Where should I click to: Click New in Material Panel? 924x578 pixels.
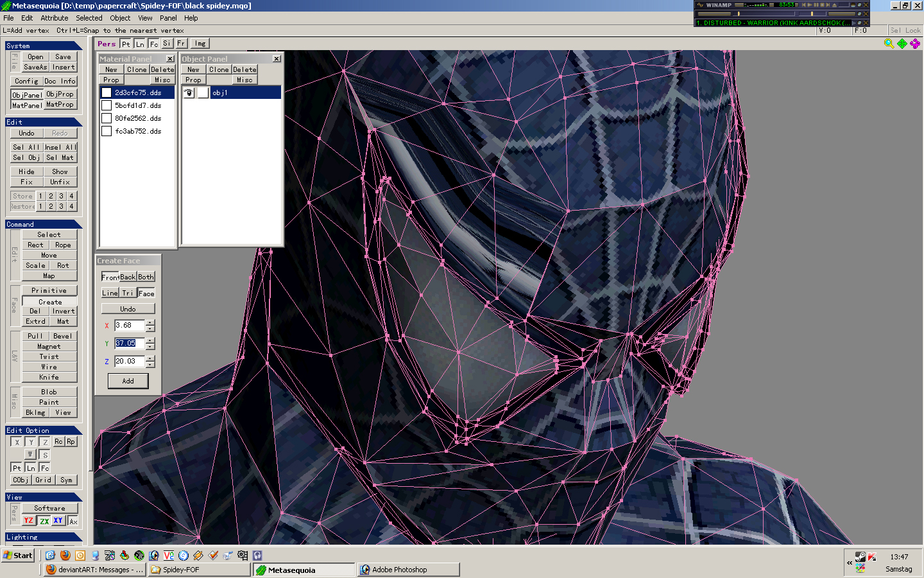coord(112,69)
